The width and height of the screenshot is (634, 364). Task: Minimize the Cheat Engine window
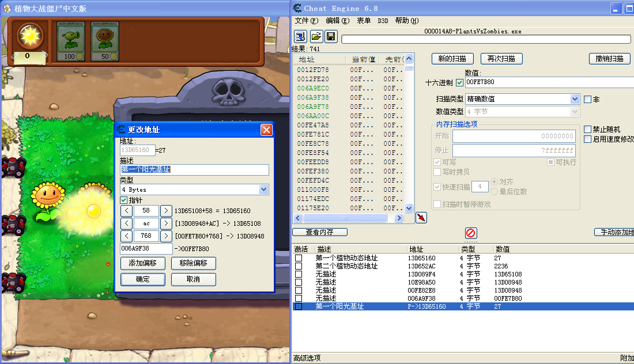[616, 9]
